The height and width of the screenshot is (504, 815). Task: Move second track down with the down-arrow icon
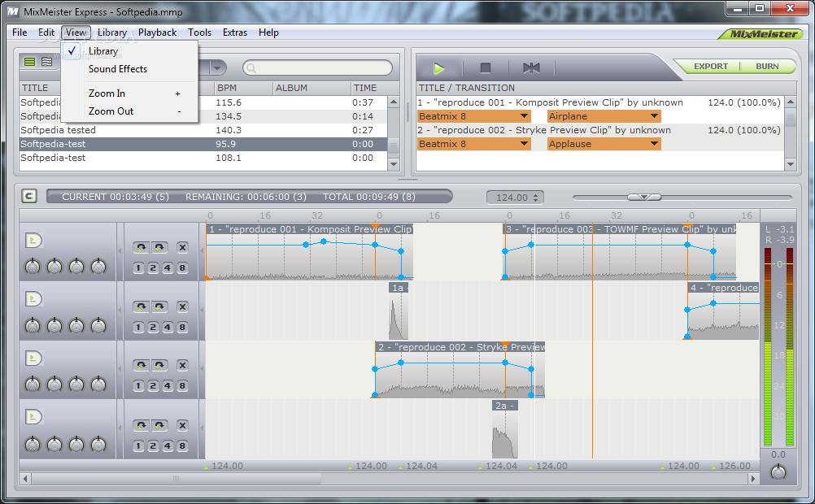point(159,306)
